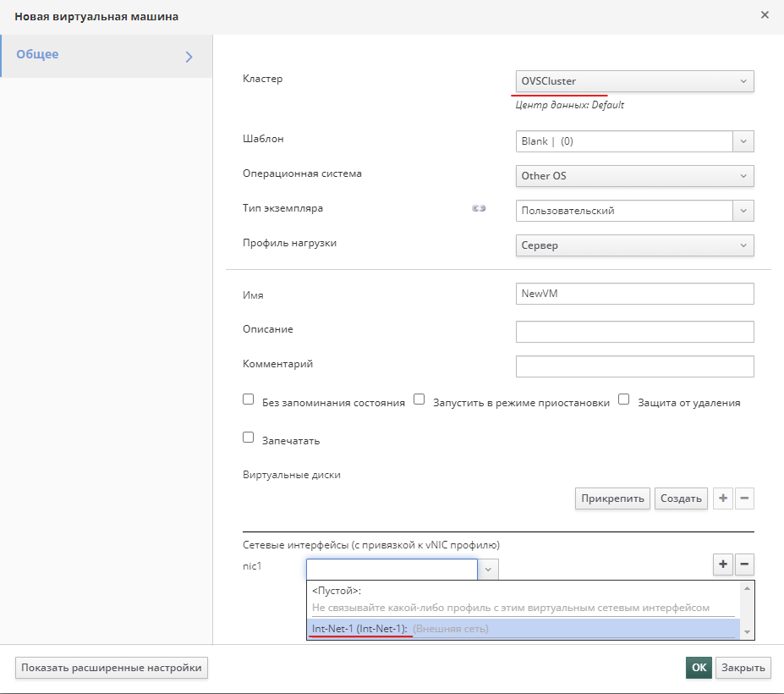The image size is (784, 694).
Task: Tick the Запечатать checkbox
Action: [248, 438]
